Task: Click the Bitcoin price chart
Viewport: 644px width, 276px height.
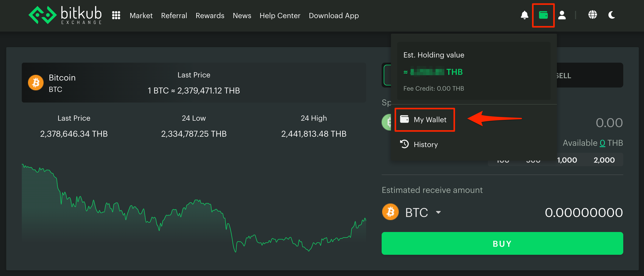Action: pos(194,208)
